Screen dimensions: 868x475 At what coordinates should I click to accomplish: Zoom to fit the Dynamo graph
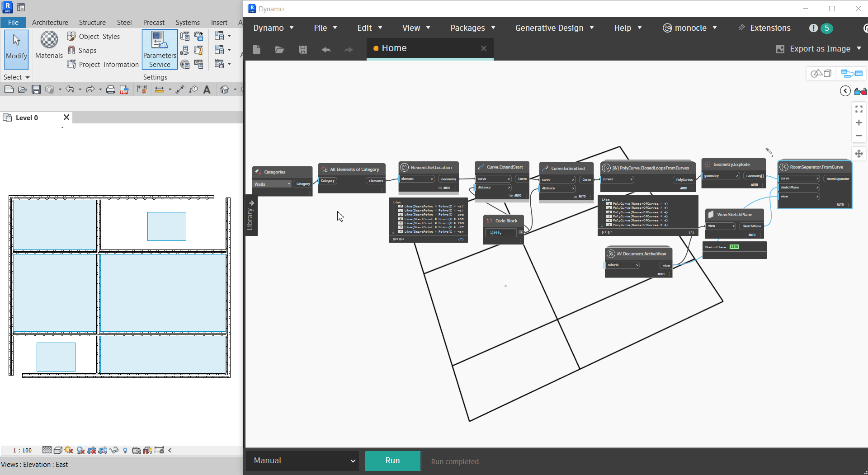coord(859,108)
